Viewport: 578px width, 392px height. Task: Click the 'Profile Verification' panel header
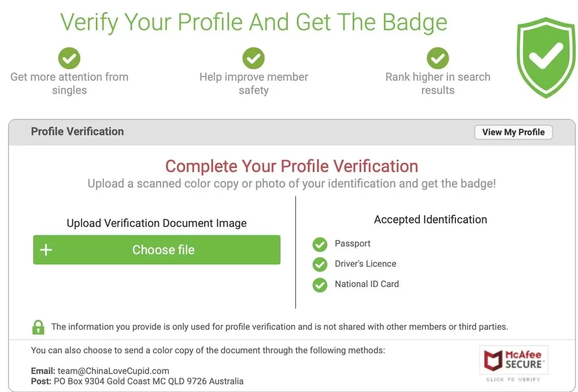point(77,132)
